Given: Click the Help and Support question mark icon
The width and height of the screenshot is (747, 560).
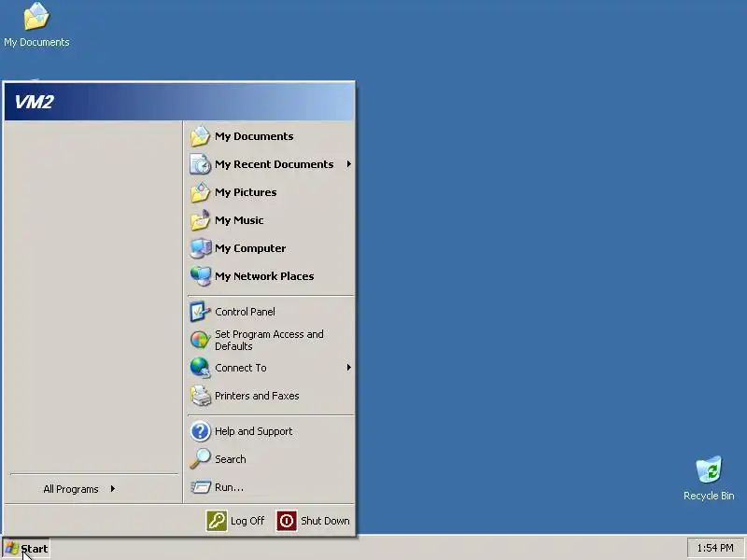Looking at the screenshot, I should coord(200,431).
